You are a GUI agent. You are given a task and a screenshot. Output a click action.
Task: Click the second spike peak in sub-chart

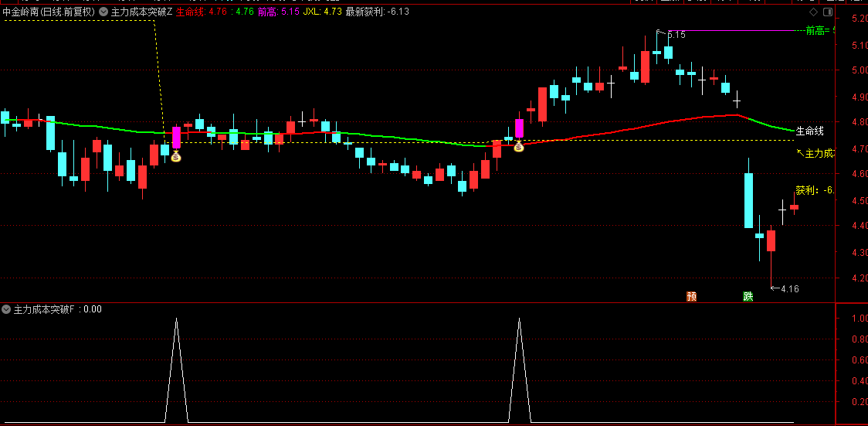(519, 319)
